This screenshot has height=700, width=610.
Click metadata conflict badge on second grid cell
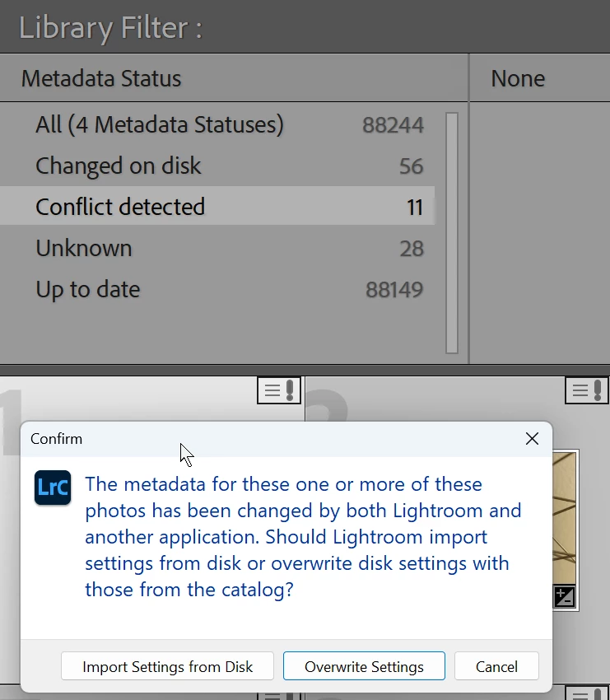click(587, 390)
